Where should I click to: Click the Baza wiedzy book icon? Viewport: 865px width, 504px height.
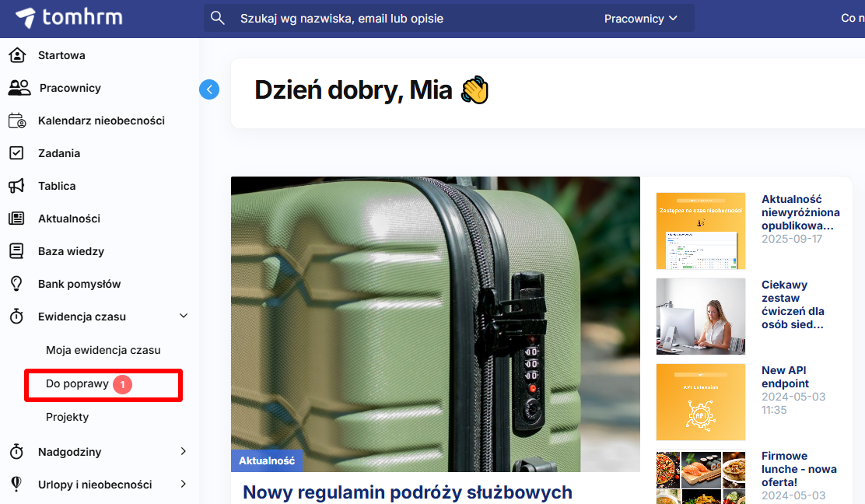[16, 251]
